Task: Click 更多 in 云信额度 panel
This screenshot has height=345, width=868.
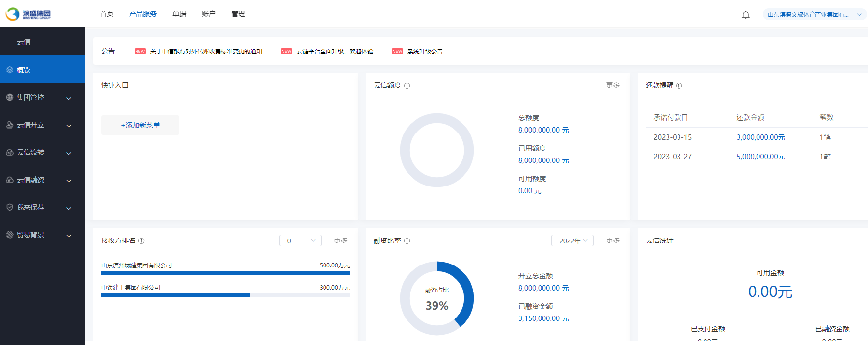Action: pyautogui.click(x=613, y=85)
